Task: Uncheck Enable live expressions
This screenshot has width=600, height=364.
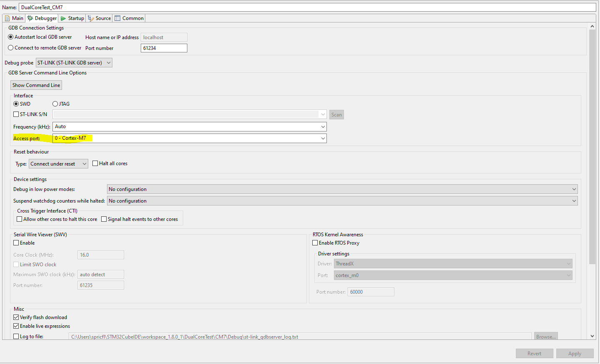Action: point(16,326)
